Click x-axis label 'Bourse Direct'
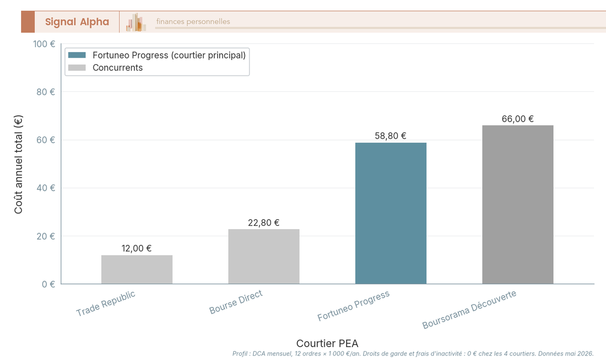This screenshot has width=606, height=364. 236,302
